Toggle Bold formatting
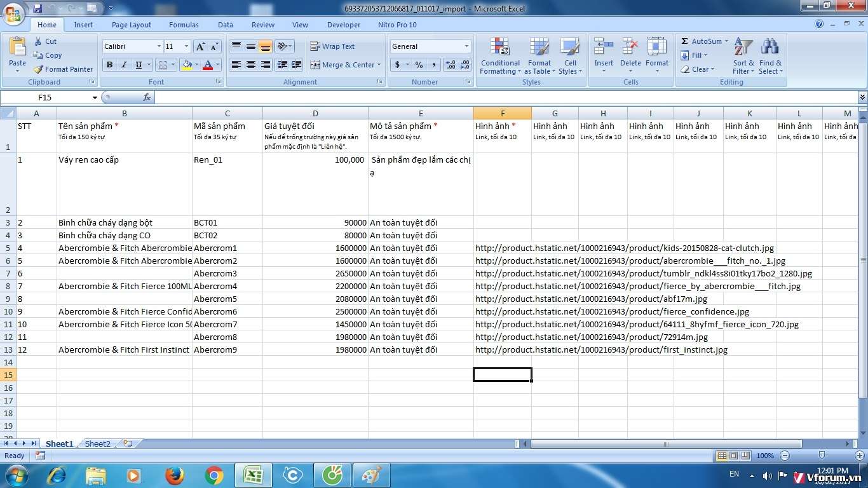This screenshot has width=868, height=488. (109, 65)
